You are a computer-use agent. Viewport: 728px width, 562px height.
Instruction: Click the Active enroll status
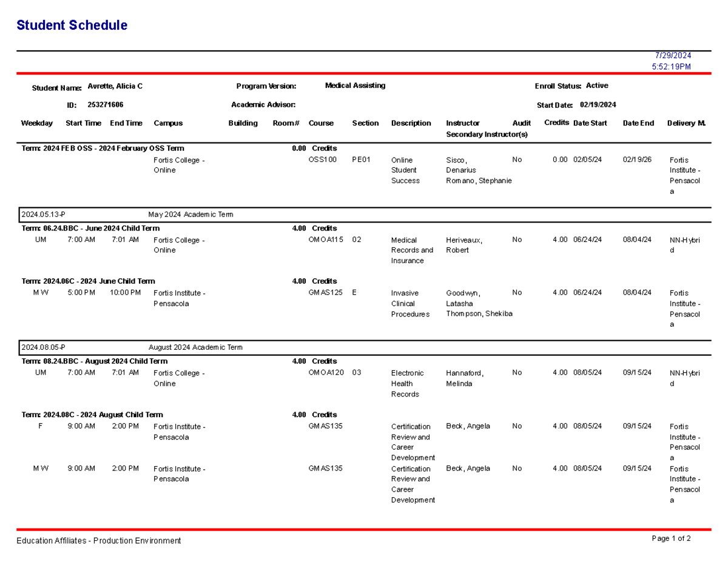coord(597,85)
